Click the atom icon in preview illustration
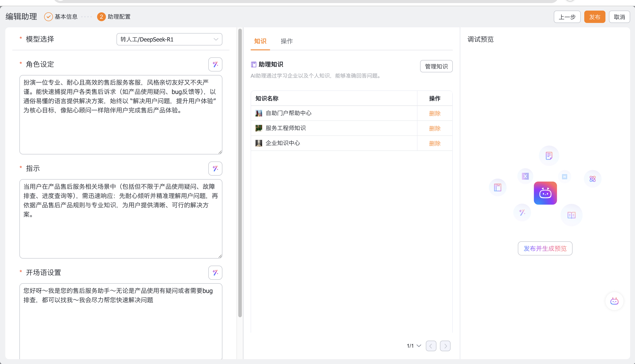This screenshot has width=635, height=364. [592, 179]
